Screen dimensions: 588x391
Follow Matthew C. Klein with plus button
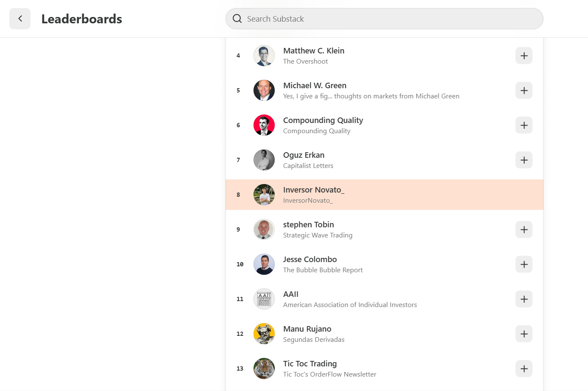tap(524, 56)
